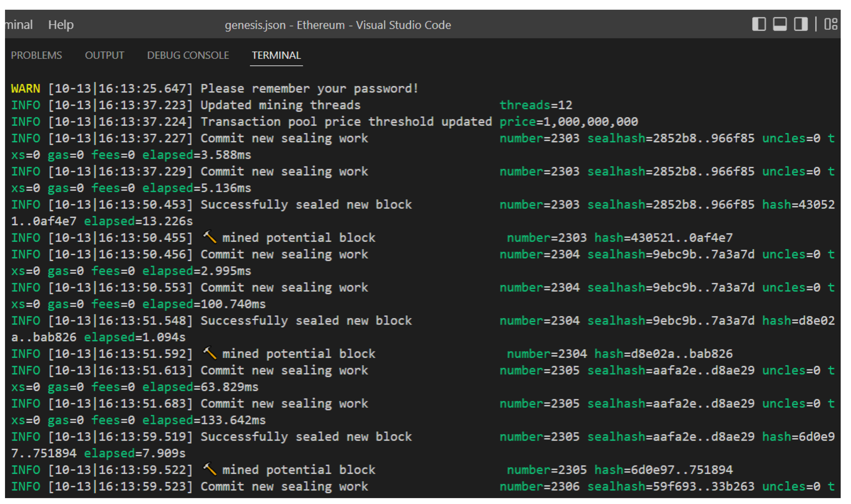
Task: Click the price=1,000,000,000 terminal text
Action: click(x=568, y=122)
